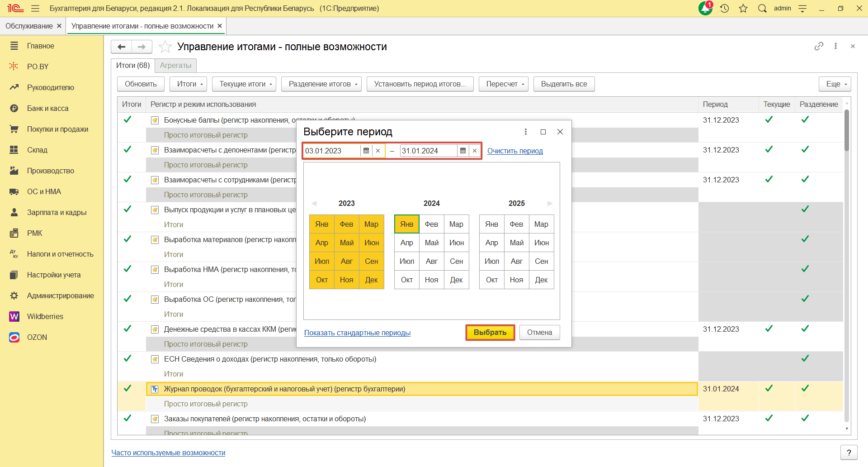Screen dimensions: 868x467
Task: Open the hamburger main menu
Action: pos(35,8)
